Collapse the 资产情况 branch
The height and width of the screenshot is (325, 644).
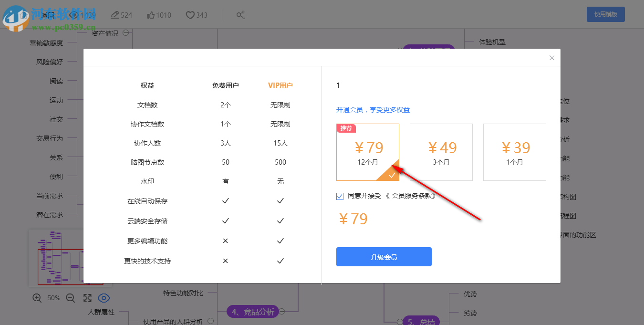(x=125, y=33)
